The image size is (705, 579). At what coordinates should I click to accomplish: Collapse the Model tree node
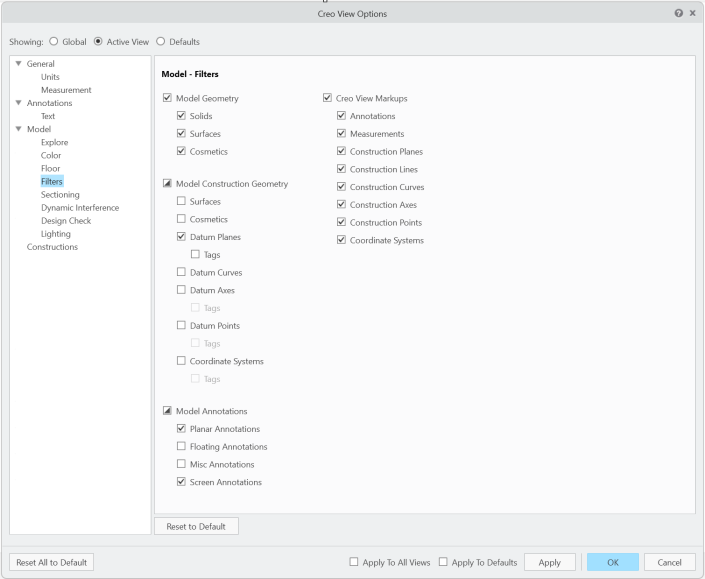(x=19, y=129)
